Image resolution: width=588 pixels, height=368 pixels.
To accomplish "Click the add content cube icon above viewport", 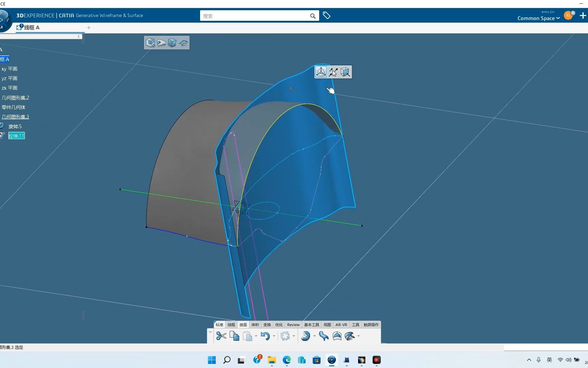I will click(151, 43).
